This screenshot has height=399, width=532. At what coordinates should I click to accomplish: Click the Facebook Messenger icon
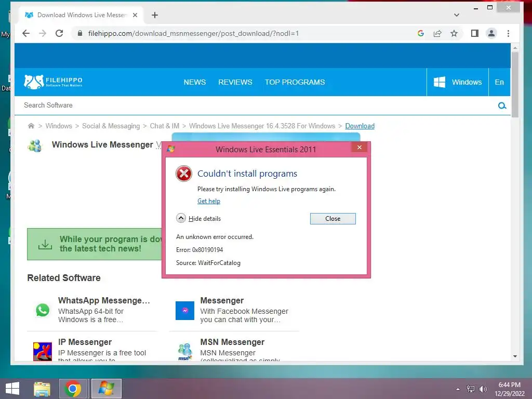coord(185,311)
